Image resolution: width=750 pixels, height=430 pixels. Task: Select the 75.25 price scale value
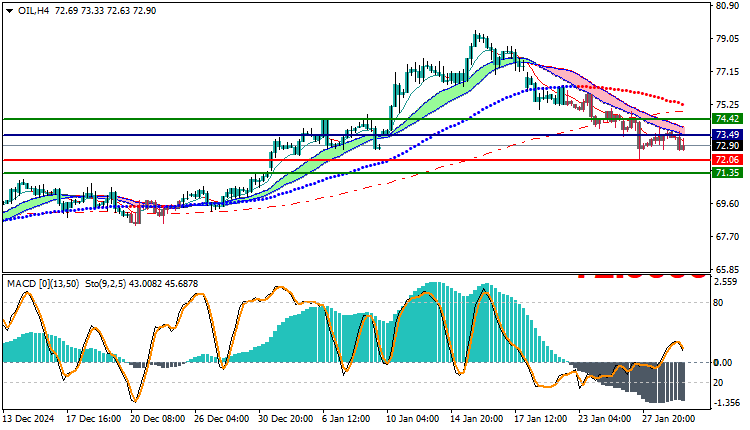(727, 105)
